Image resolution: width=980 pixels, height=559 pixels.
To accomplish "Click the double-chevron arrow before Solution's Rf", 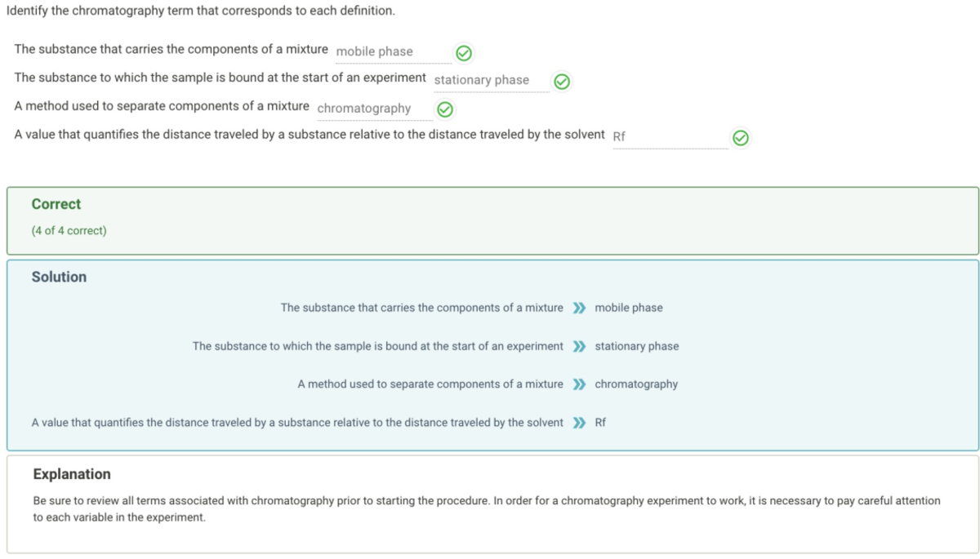I will [x=579, y=423].
